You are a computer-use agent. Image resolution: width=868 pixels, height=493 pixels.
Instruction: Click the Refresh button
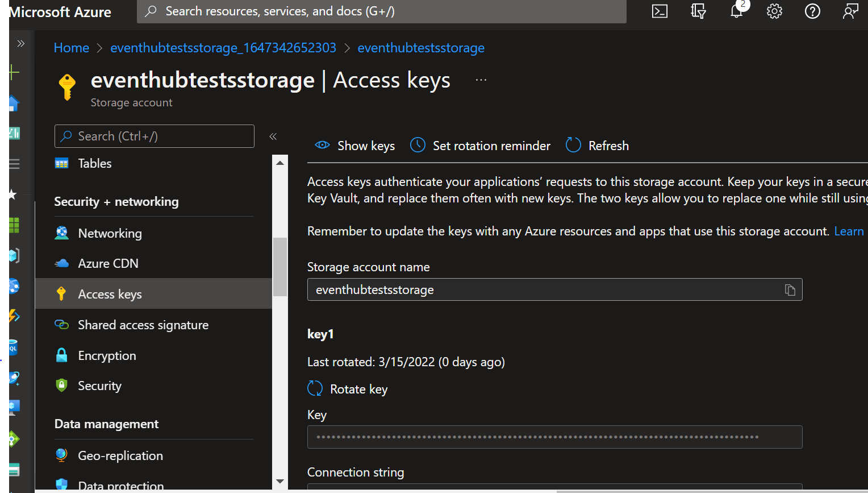coord(598,146)
